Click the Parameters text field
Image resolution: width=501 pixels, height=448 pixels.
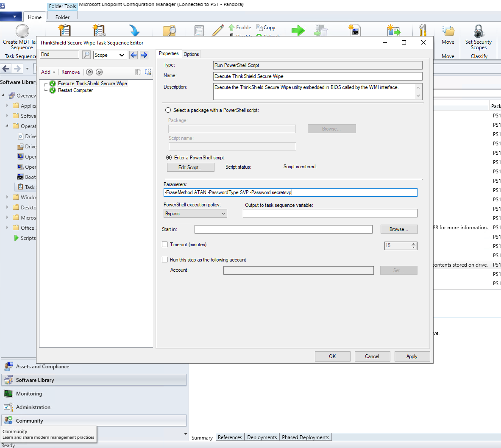[x=290, y=192]
